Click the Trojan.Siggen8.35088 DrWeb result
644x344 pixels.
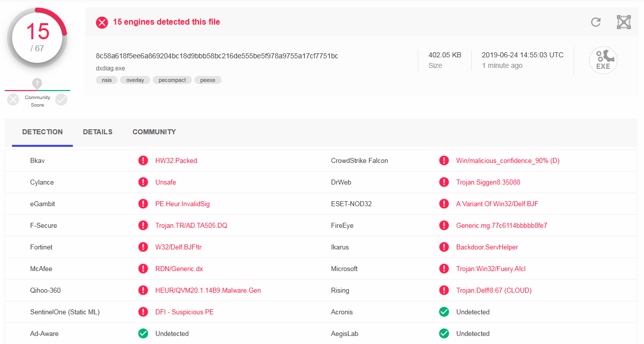[488, 182]
